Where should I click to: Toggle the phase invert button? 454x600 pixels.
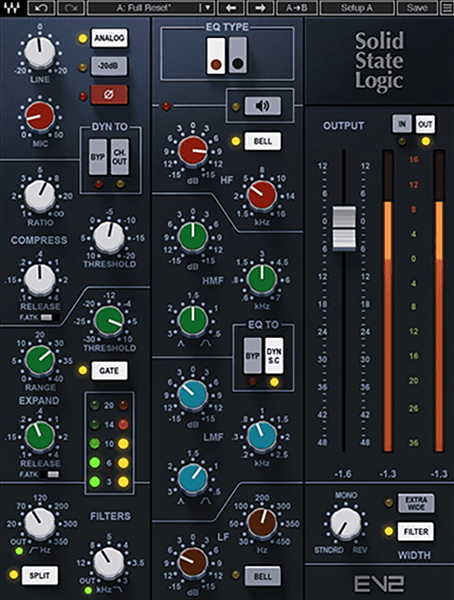pos(109,95)
